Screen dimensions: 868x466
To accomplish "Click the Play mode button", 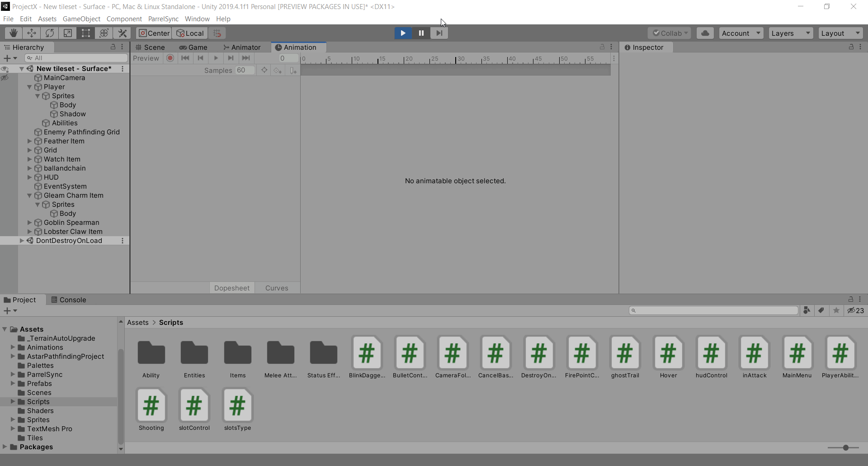I will (403, 33).
